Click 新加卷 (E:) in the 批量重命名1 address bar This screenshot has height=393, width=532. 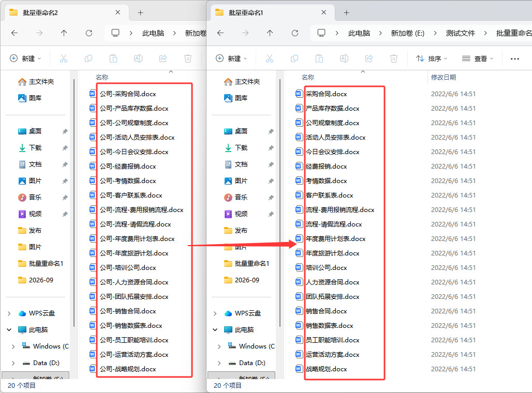pyautogui.click(x=407, y=33)
